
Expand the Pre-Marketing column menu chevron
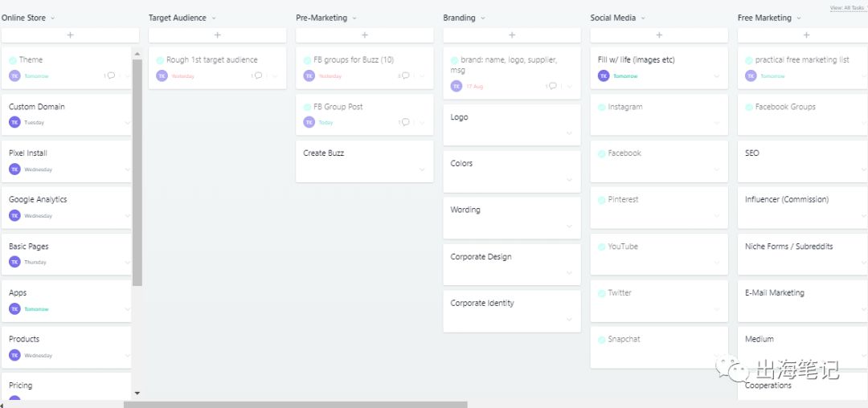354,18
